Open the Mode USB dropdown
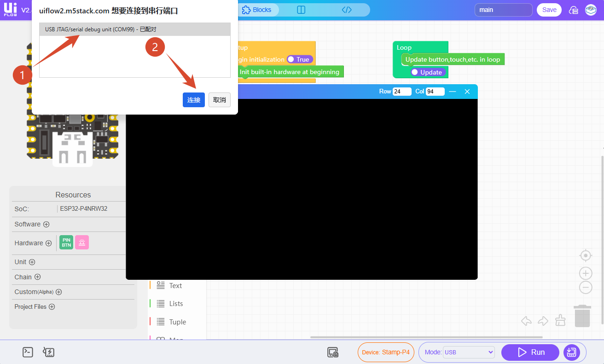The height and width of the screenshot is (364, 604). pos(468,352)
